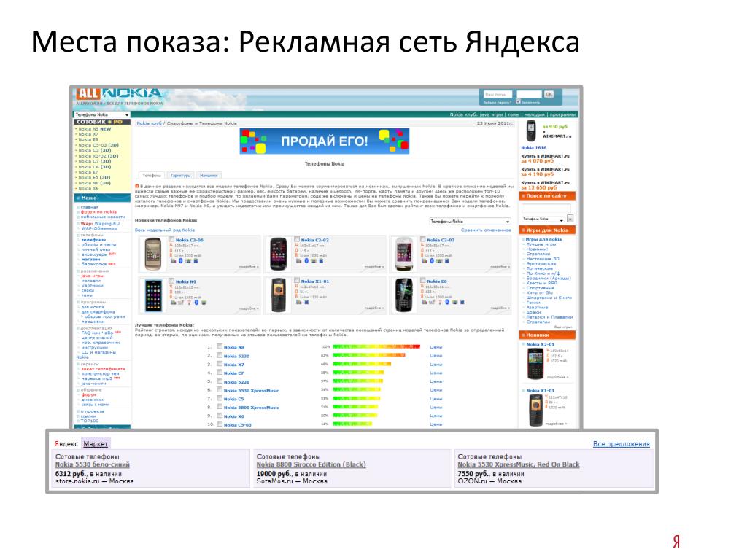Image resolution: width=747 pixels, height=560 pixels.
Task: Open 'Nokia клуб' breadcrumb link
Action: click(149, 122)
